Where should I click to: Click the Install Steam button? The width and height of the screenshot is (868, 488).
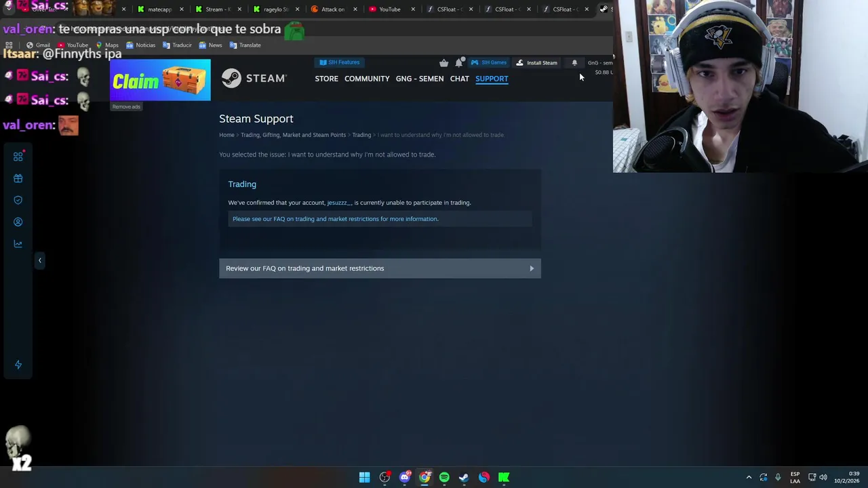pos(536,62)
